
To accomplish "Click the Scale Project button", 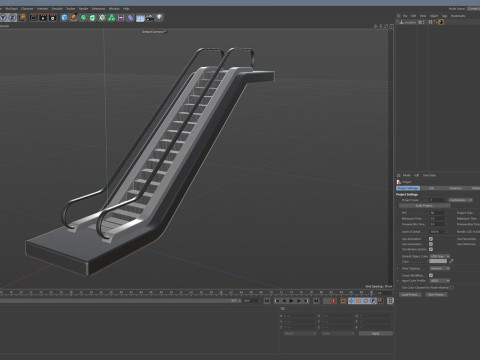I will coord(424,206).
